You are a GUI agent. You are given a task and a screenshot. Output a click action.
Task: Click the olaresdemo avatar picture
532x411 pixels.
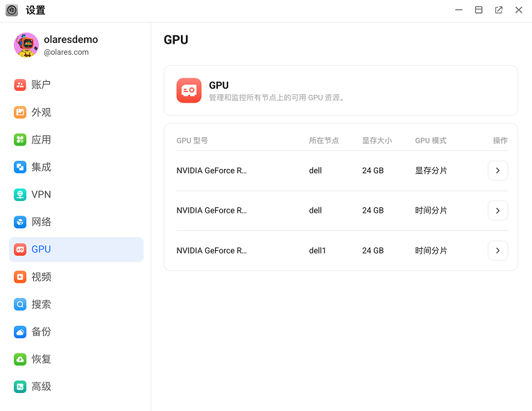pos(26,45)
